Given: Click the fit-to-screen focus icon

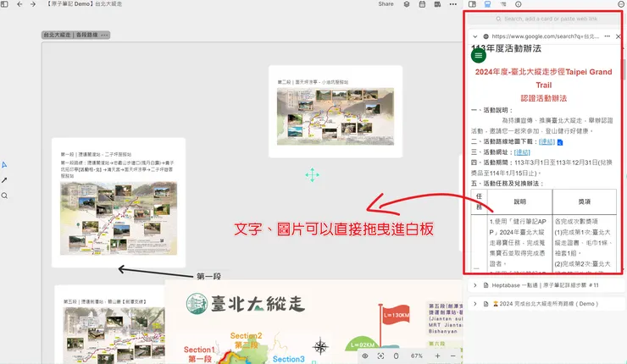Looking at the screenshot, I should pyautogui.click(x=380, y=356).
